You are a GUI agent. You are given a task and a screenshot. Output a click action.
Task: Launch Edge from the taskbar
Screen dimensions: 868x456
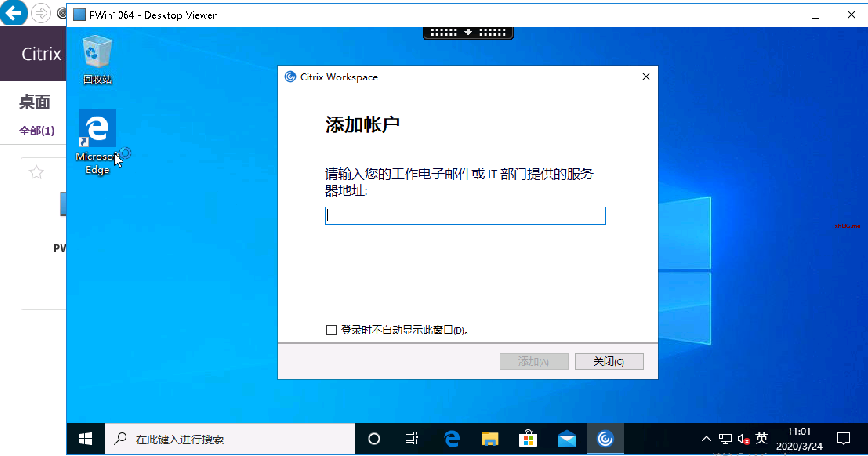point(452,439)
